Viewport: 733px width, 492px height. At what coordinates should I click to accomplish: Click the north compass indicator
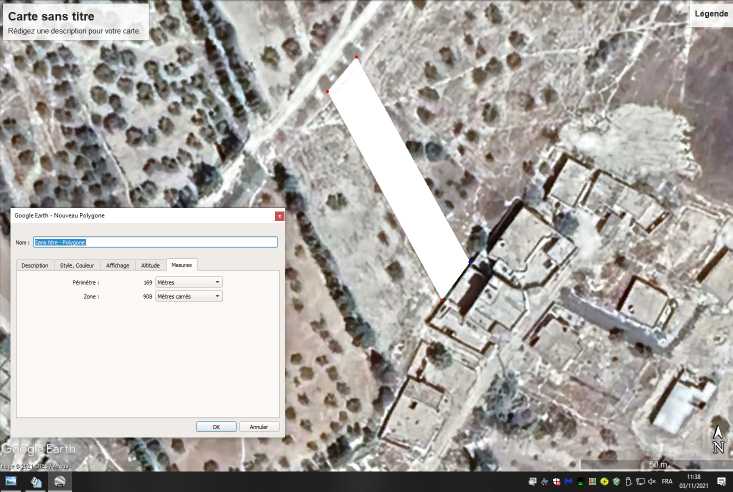pos(719,440)
